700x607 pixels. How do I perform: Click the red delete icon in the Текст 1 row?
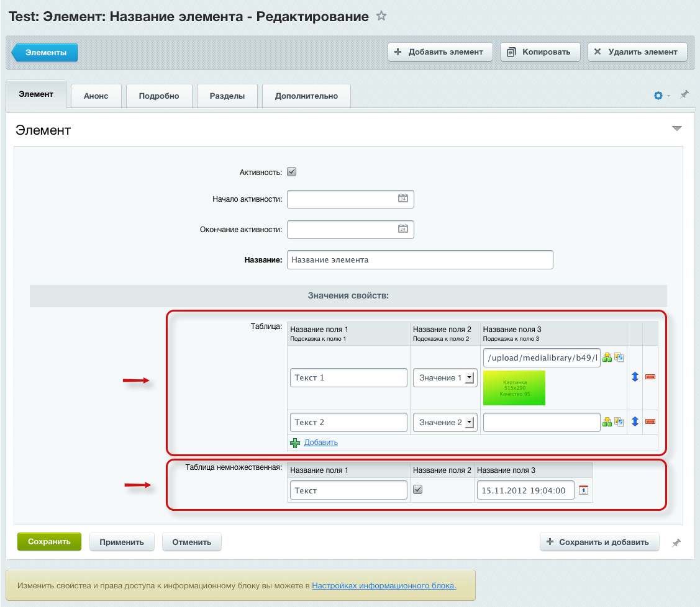coord(650,377)
